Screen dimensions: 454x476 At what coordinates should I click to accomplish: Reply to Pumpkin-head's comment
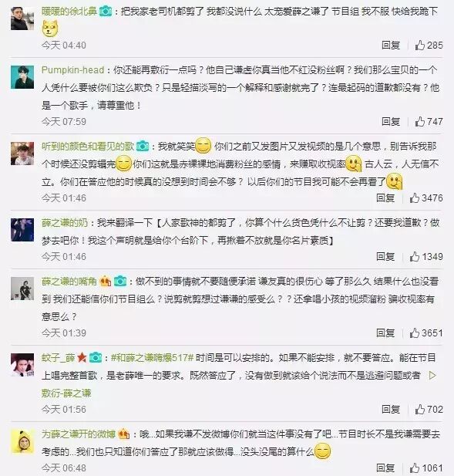coord(391,122)
